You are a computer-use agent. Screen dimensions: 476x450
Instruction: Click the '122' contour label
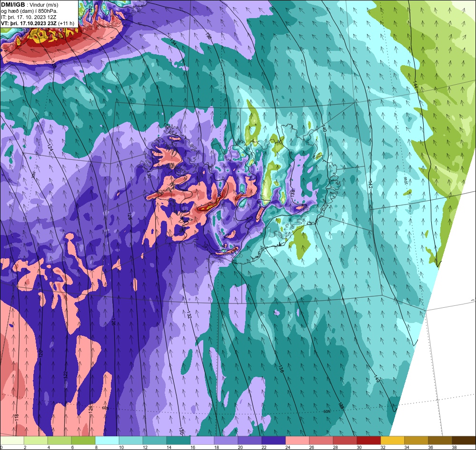(65, 375)
